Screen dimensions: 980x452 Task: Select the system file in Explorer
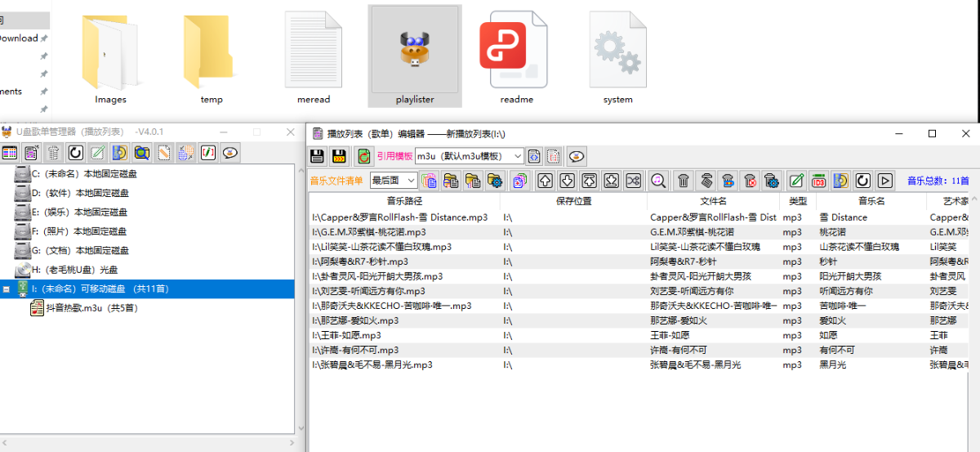coord(618,57)
